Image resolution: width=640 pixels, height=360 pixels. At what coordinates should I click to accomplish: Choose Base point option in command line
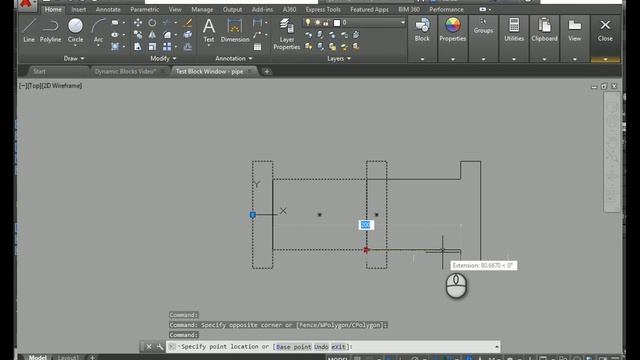[x=294, y=347]
